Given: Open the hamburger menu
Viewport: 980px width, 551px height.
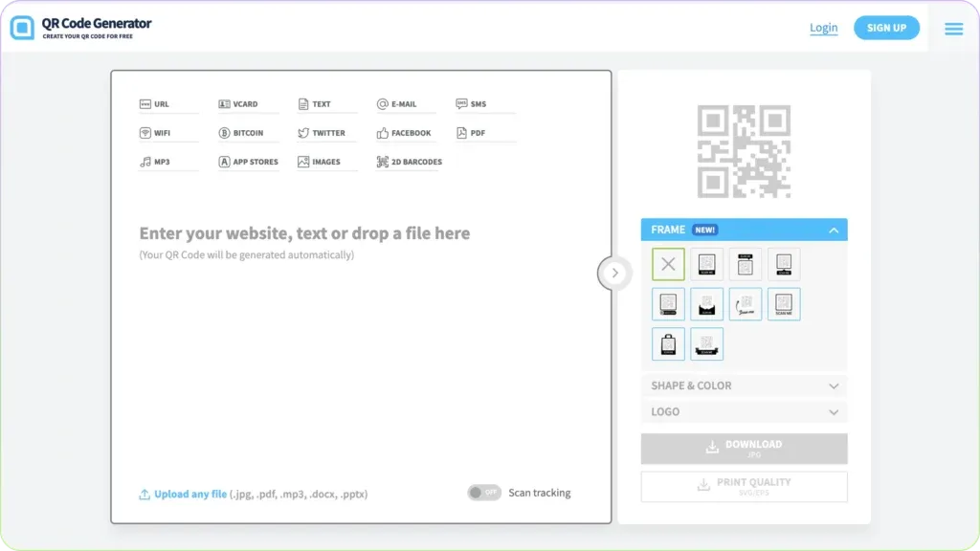Looking at the screenshot, I should (953, 28).
